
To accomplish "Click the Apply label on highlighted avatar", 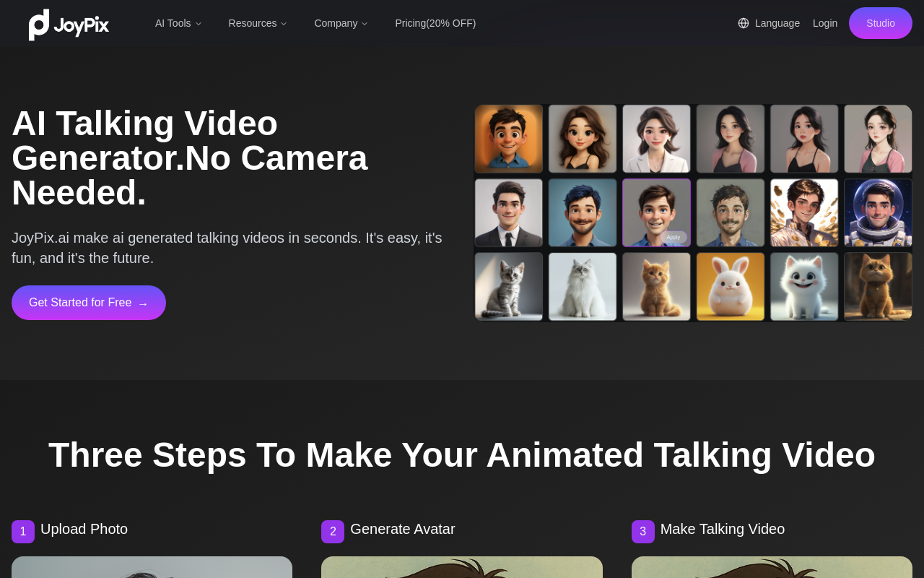I will coord(674,237).
